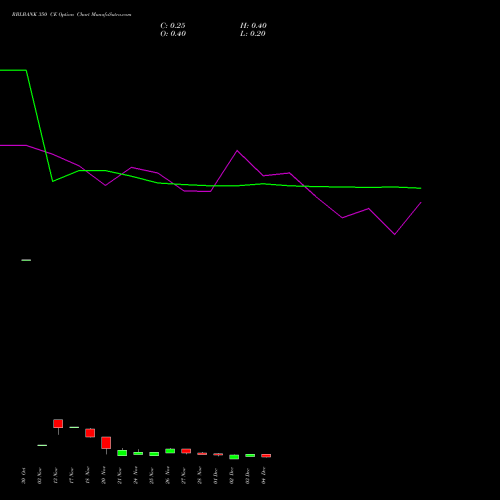
Task: Click the flat dash candle above 02 Nov
Action: (x=42, y=445)
